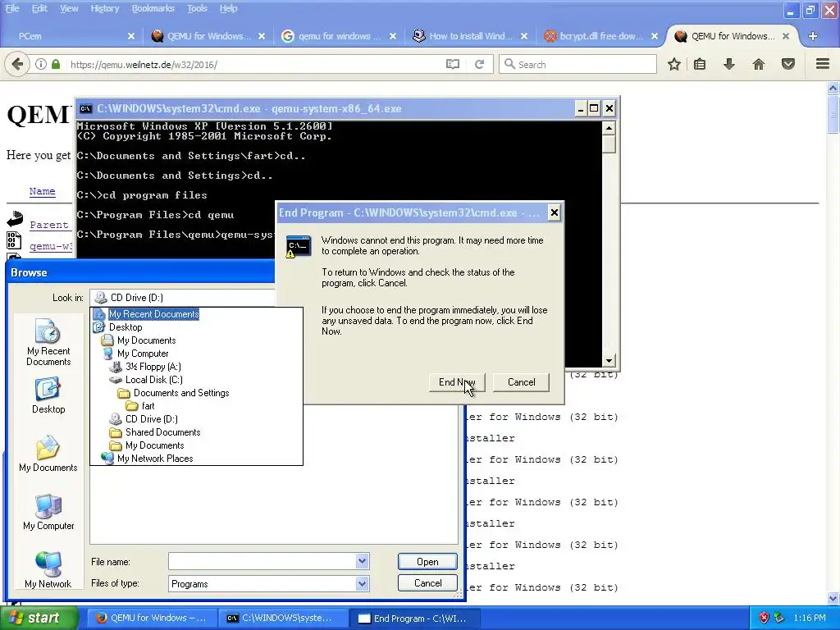
Task: Select Shared Documents in list
Action: pyautogui.click(x=163, y=432)
